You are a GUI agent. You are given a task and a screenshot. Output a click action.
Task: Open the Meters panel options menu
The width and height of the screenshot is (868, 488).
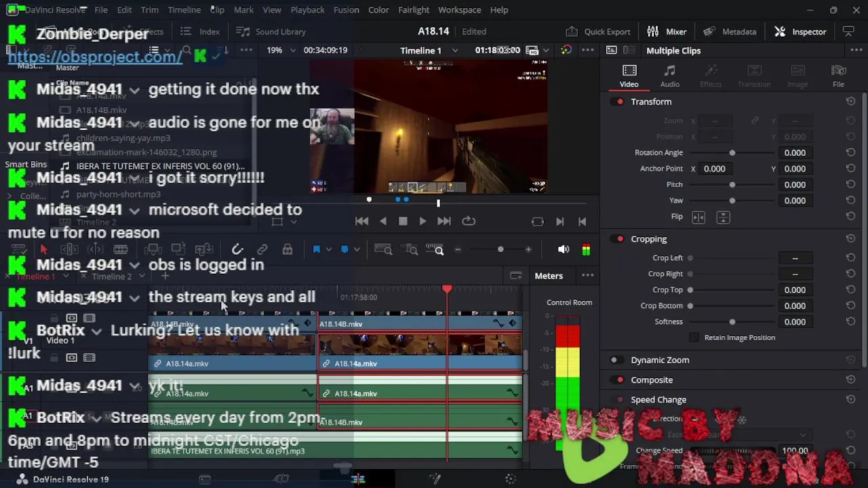pos(588,276)
